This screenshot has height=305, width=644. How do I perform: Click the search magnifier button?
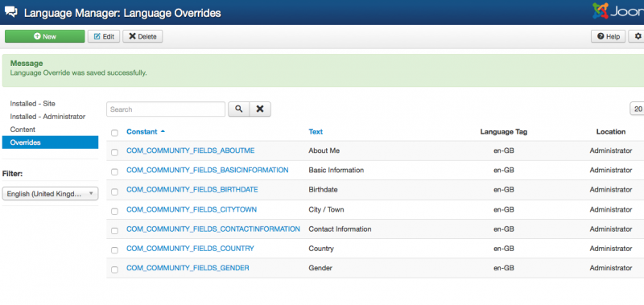click(238, 109)
